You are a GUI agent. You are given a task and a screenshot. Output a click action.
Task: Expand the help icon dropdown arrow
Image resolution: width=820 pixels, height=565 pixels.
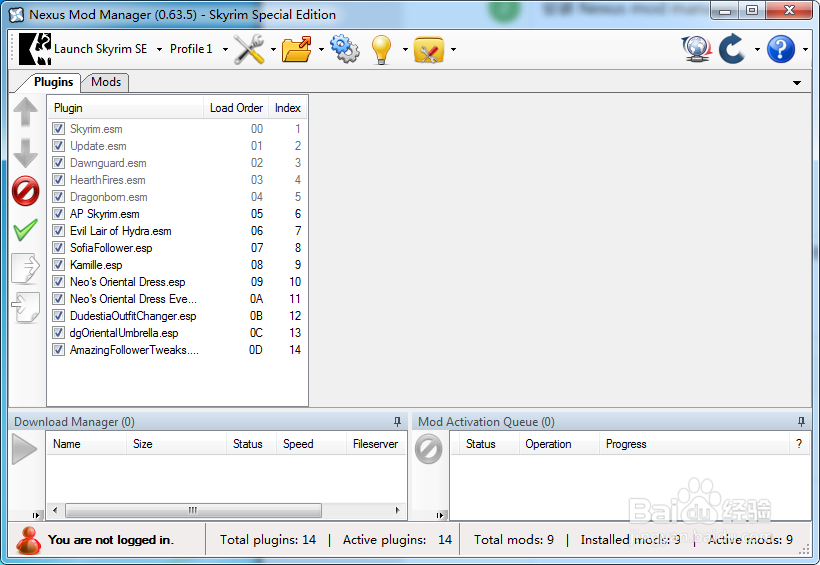805,50
